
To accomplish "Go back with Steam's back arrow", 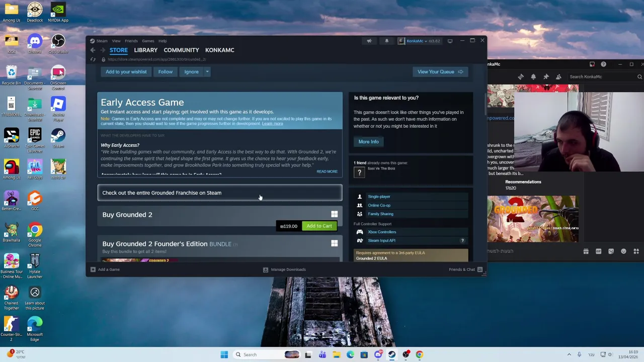I will [x=93, y=50].
